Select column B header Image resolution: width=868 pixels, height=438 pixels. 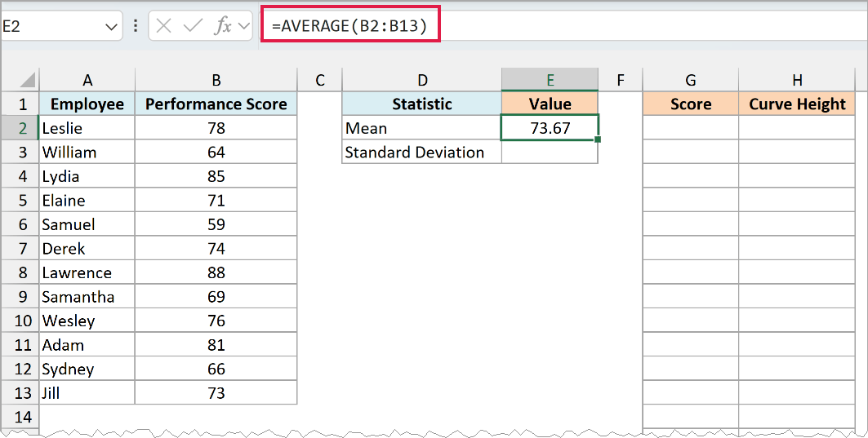216,80
